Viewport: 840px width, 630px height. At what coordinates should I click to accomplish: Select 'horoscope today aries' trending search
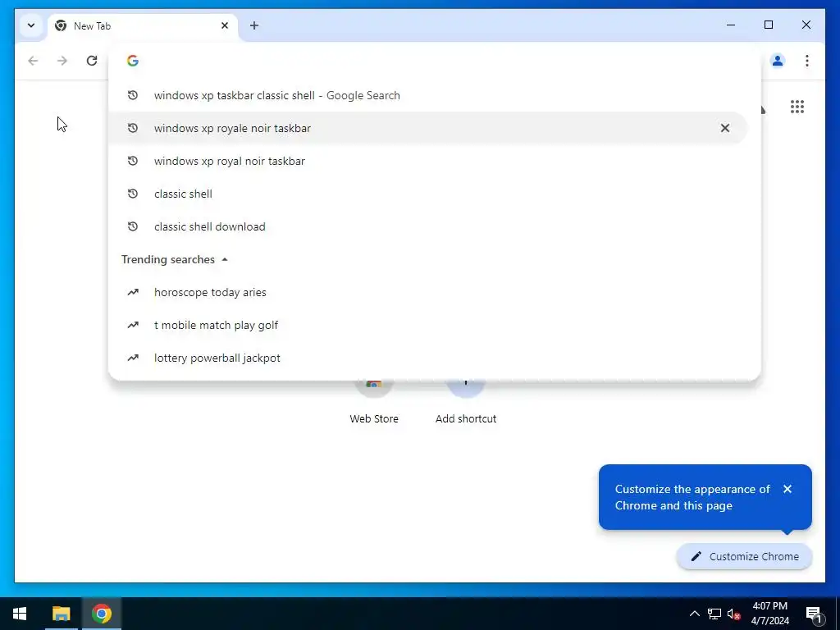point(427,292)
